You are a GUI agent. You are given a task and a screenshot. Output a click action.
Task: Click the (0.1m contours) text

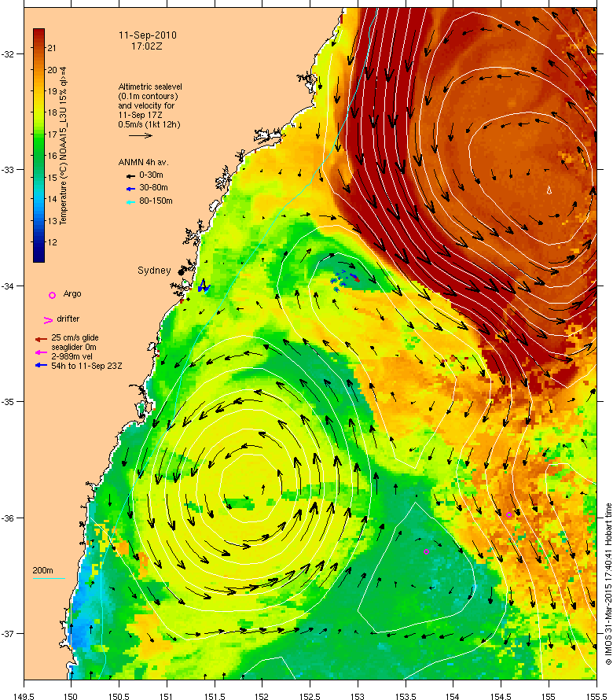148,96
